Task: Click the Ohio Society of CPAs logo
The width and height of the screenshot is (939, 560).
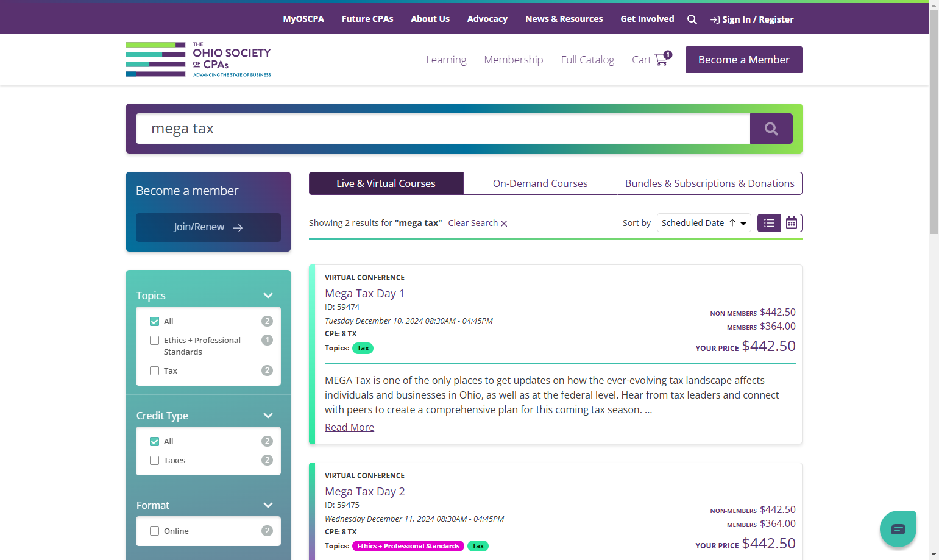Action: [199, 60]
